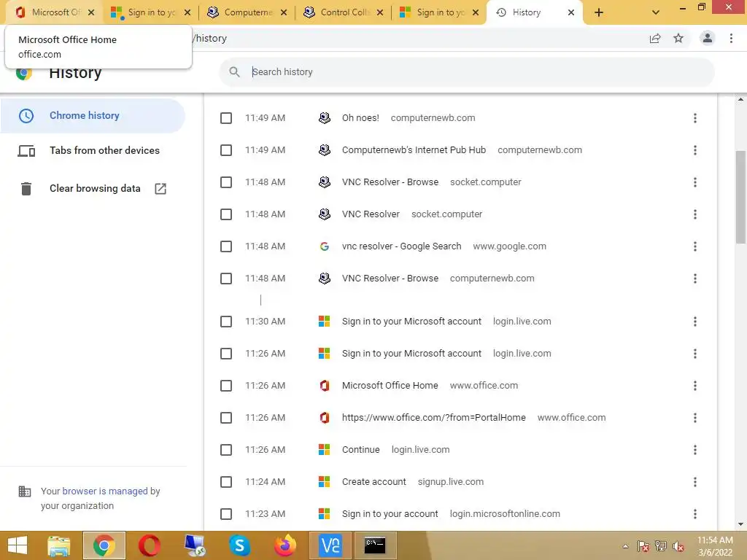Open the 'browser is managed' link
This screenshot has width=747, height=560.
(105, 491)
